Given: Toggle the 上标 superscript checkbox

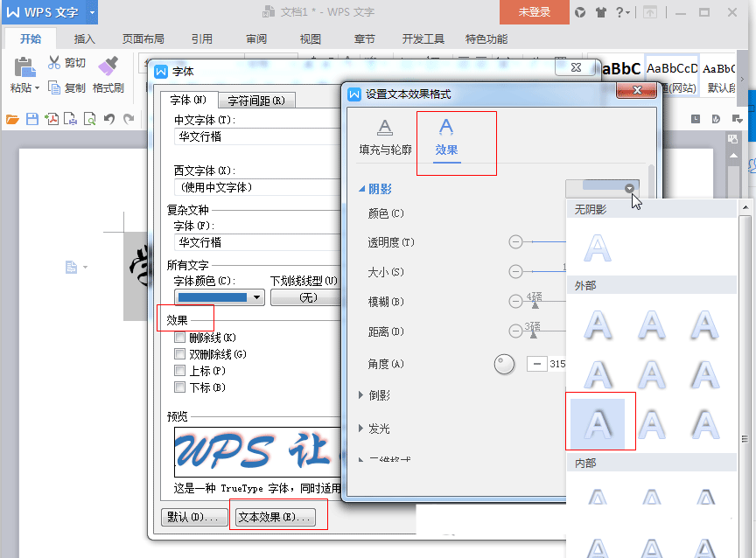Looking at the screenshot, I should coord(180,371).
